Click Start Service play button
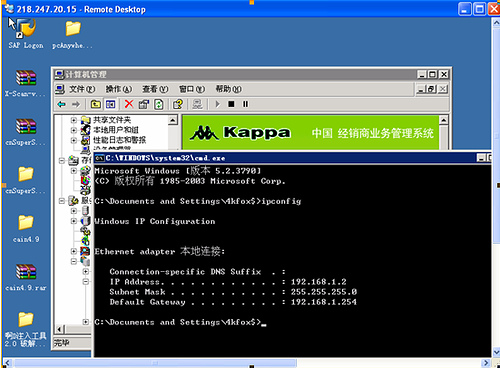500x368 pixels. click(217, 104)
